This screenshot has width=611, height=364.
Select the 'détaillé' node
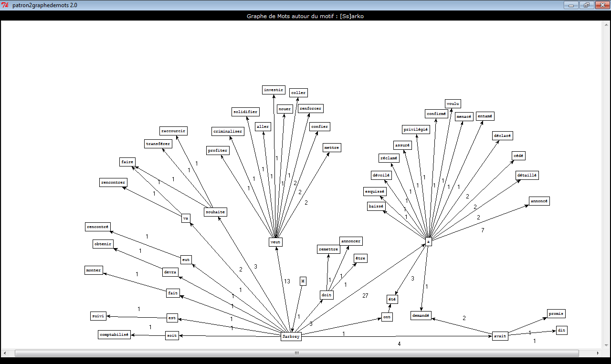(527, 175)
